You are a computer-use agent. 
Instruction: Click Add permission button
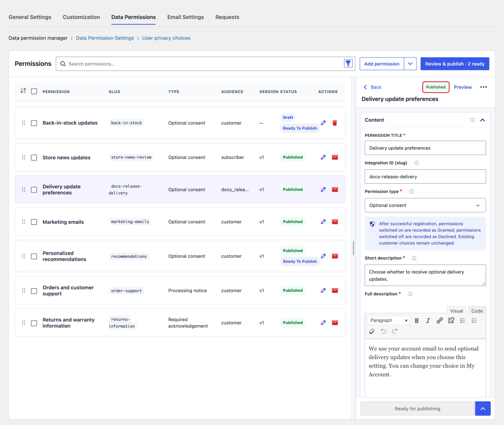382,64
